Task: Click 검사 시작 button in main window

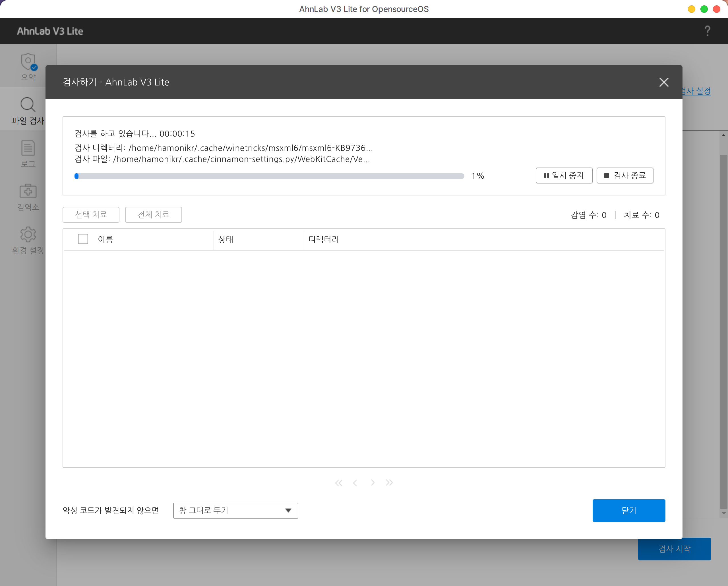Action: tap(674, 549)
